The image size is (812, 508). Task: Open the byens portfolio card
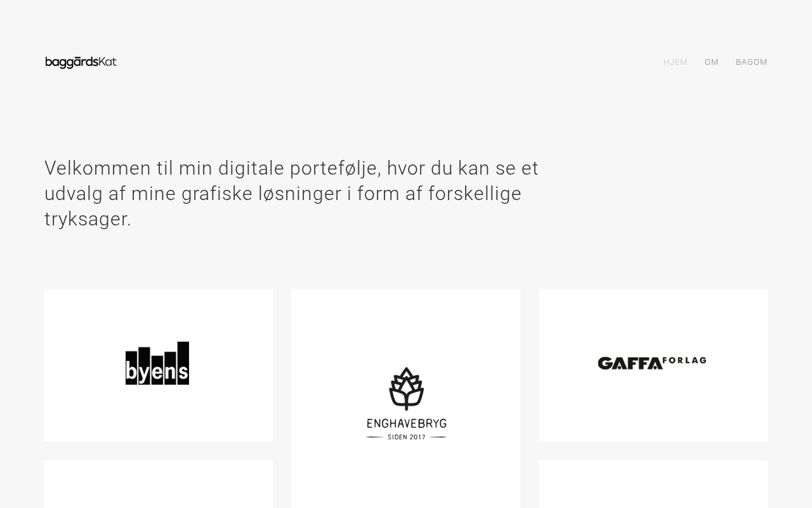[x=159, y=365]
